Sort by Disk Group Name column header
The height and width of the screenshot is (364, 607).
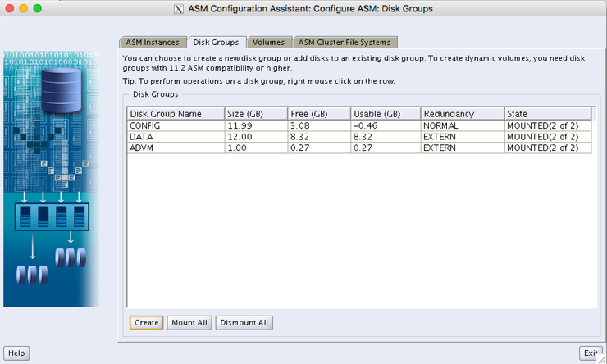coord(176,114)
